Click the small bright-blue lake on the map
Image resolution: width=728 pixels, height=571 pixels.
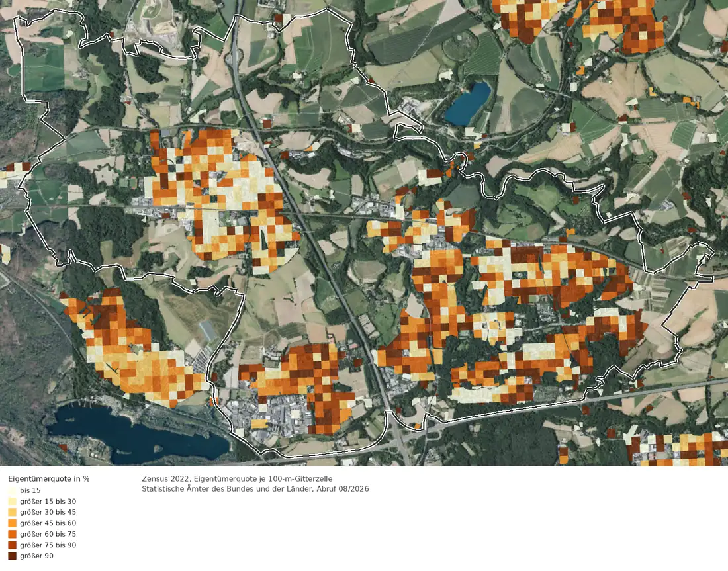(468, 103)
